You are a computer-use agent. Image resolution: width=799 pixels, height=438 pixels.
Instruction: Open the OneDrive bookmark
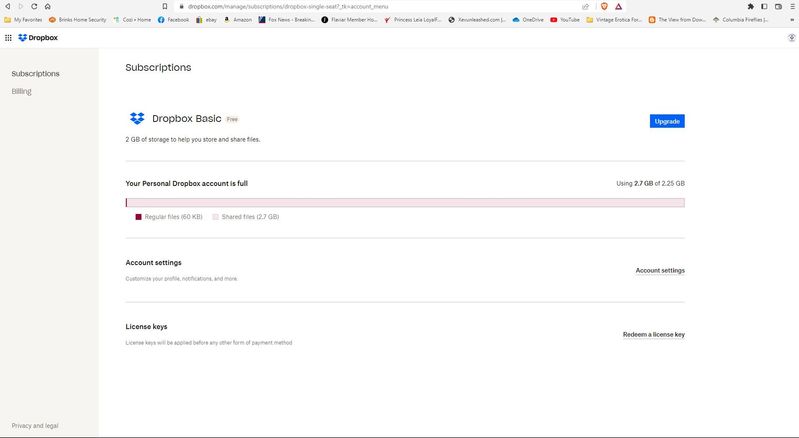(528, 20)
